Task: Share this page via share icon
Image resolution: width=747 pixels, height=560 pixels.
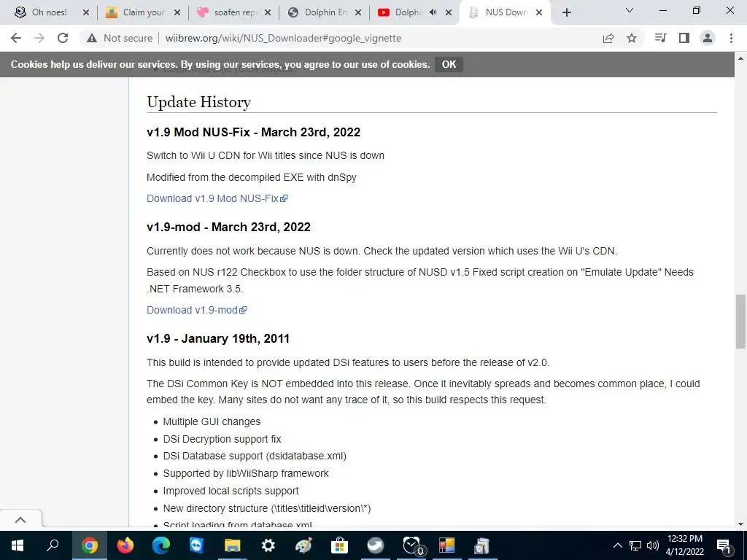Action: (608, 38)
